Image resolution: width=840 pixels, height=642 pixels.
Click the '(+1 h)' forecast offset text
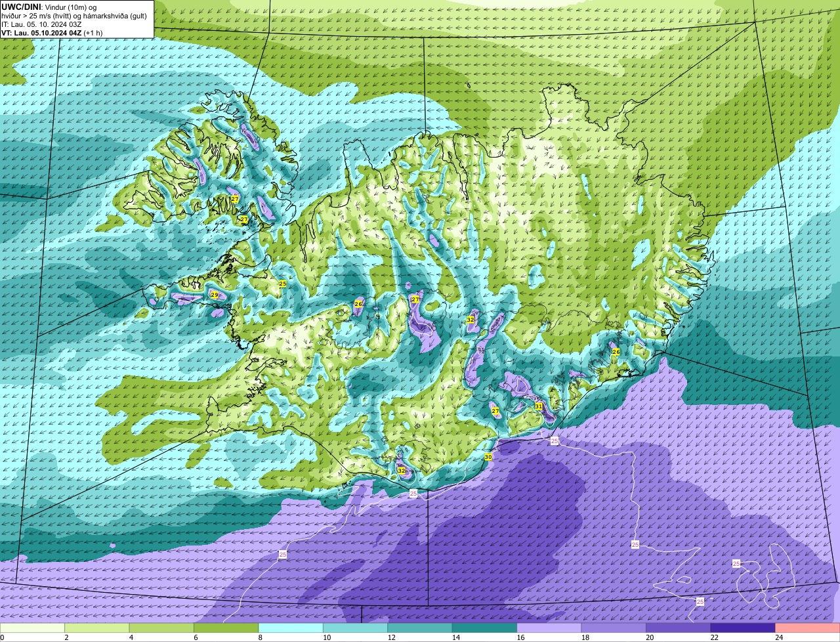(94, 33)
